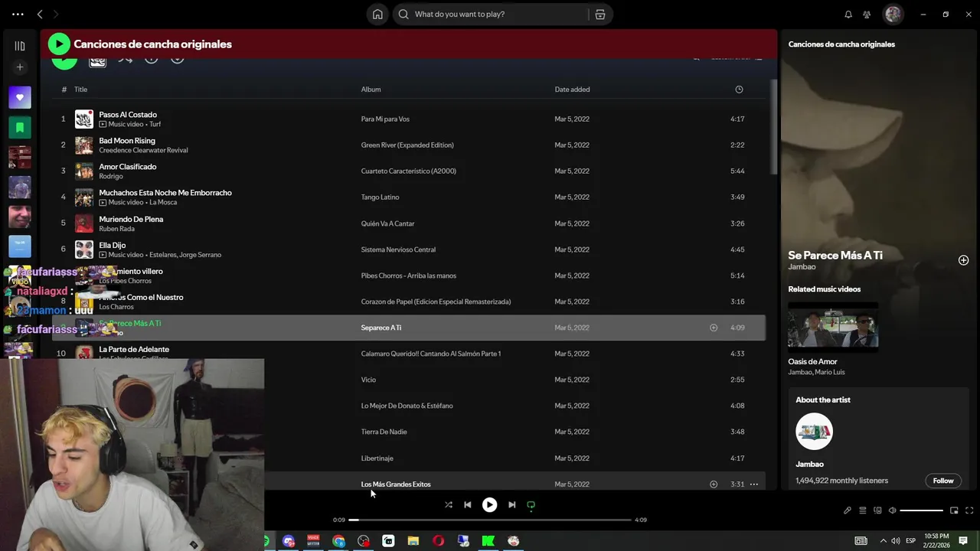
Task: Enter full screen player mode
Action: [969, 510]
